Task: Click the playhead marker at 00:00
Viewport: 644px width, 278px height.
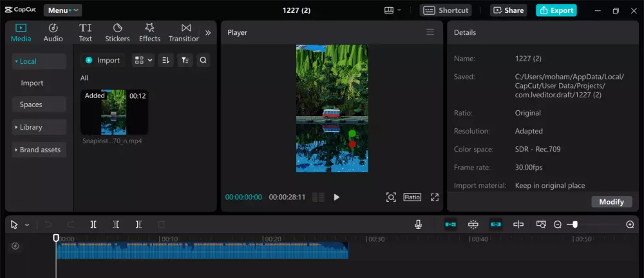Action: (x=56, y=238)
